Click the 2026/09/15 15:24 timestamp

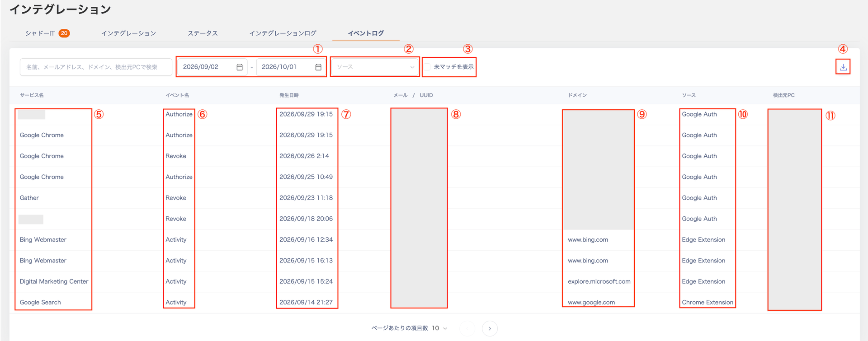[x=306, y=281]
